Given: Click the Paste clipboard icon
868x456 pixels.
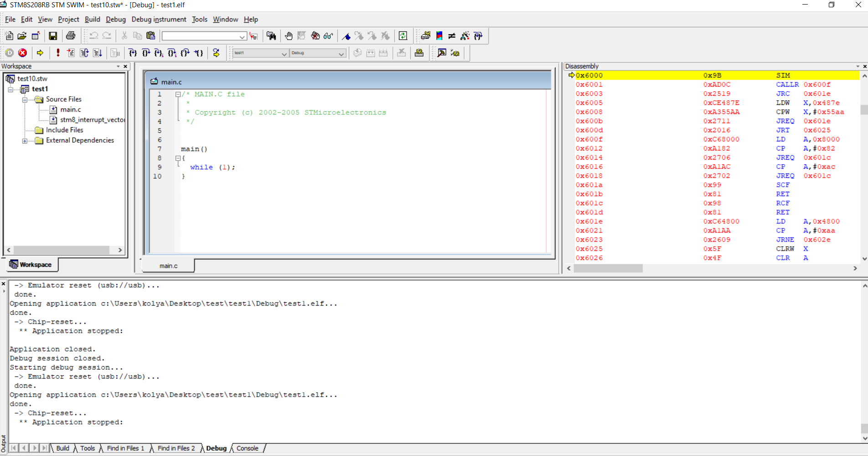Looking at the screenshot, I should point(151,36).
